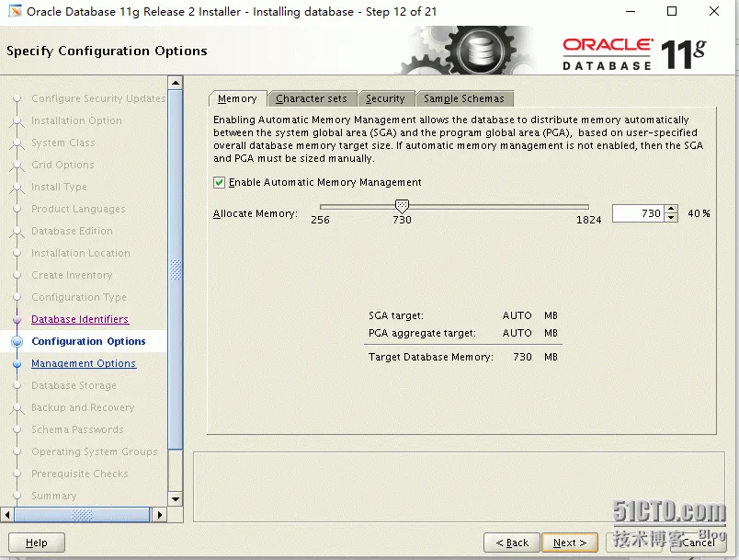Click the 'Target Database Memory:' label
739x560 pixels.
431,357
